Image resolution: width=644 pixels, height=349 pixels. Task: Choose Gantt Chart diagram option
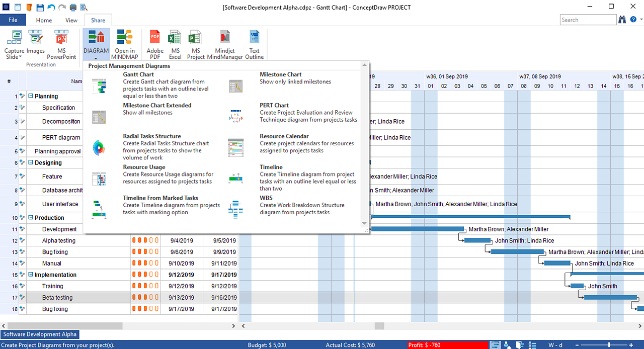coord(156,85)
